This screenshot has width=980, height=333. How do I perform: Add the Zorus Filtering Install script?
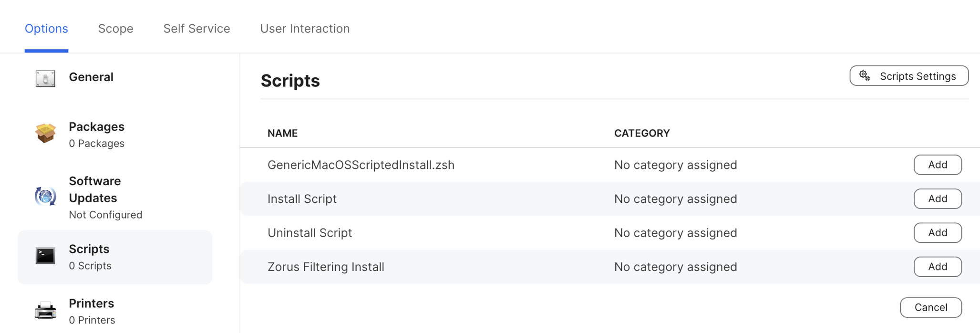938,267
